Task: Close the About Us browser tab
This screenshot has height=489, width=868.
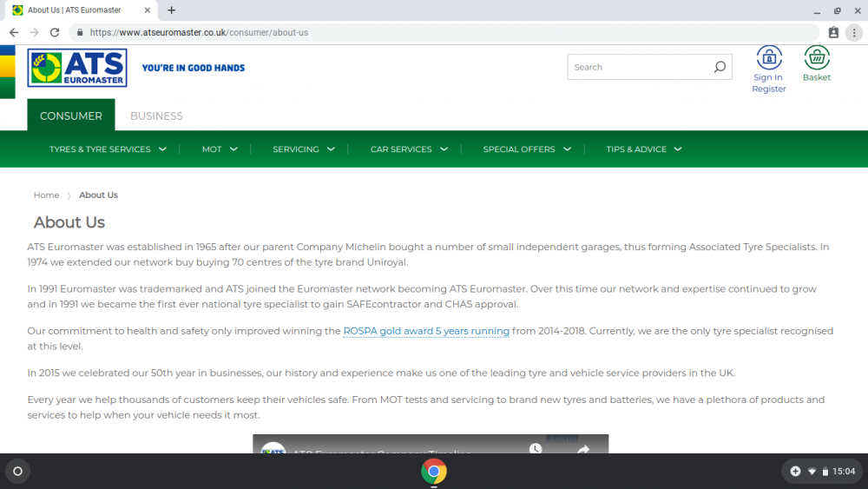Action: 148,10
